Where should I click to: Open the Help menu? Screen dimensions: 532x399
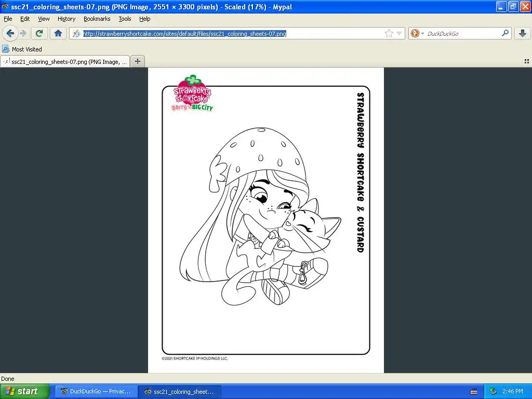point(144,19)
